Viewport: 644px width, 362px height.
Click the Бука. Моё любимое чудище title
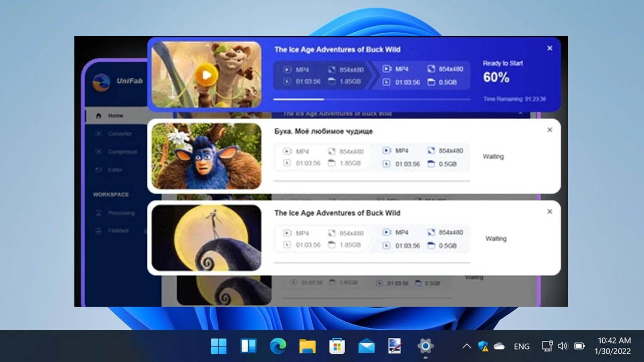(x=324, y=131)
